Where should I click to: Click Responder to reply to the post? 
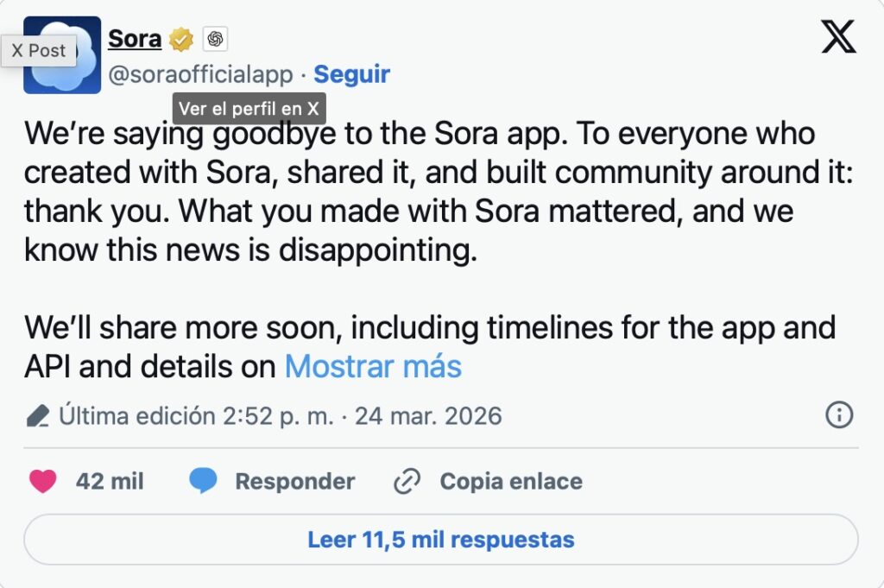294,481
